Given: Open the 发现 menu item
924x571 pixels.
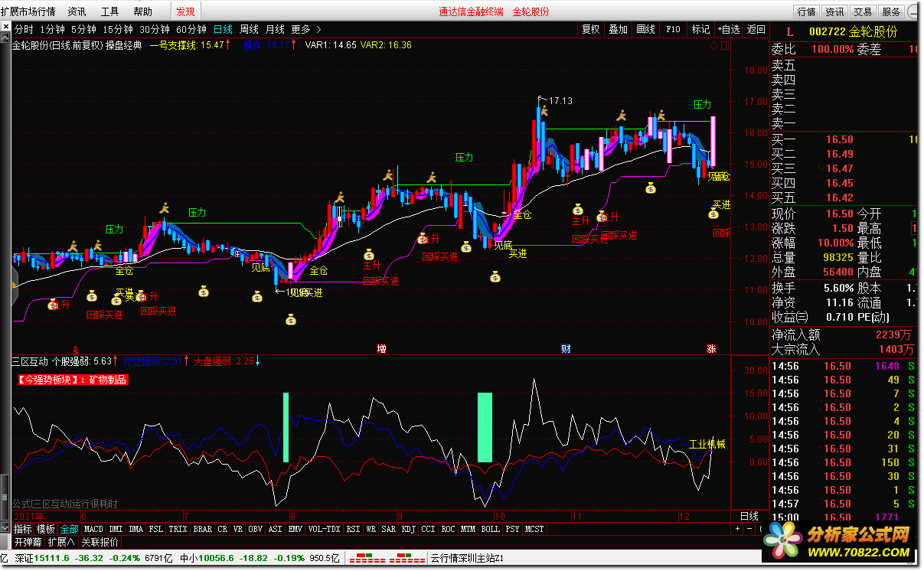Looking at the screenshot, I should [x=185, y=11].
